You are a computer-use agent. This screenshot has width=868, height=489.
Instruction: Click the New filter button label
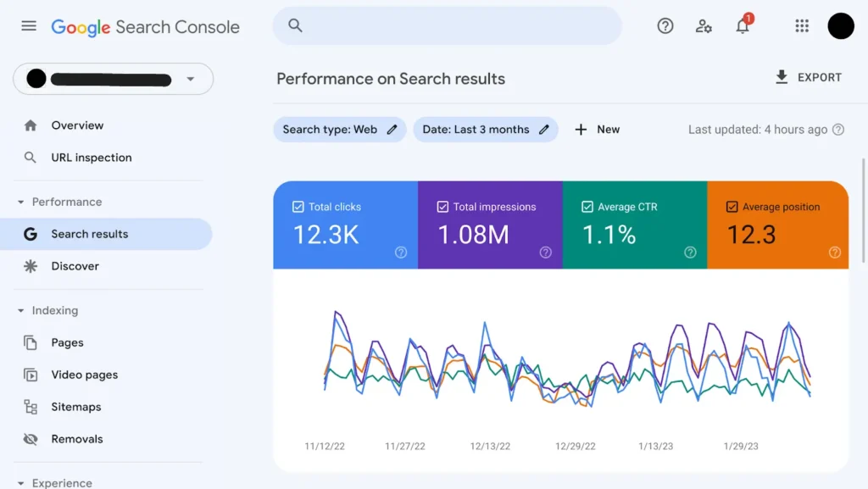pyautogui.click(x=608, y=130)
